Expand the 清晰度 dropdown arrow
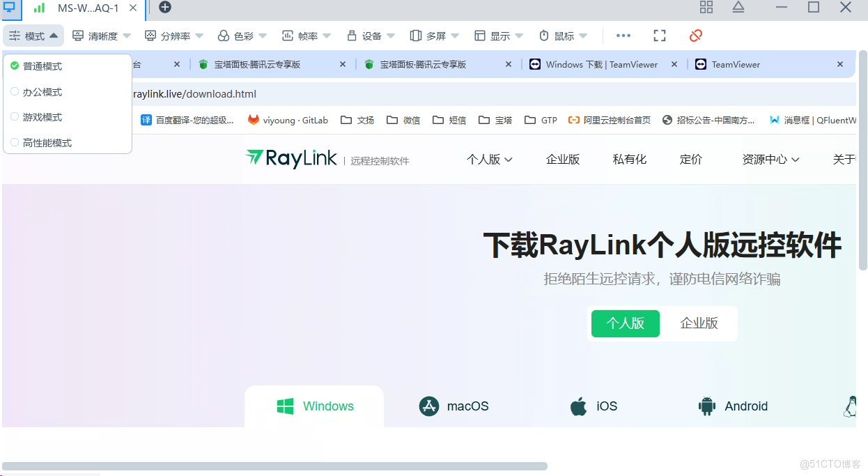This screenshot has height=476, width=868. (x=127, y=36)
